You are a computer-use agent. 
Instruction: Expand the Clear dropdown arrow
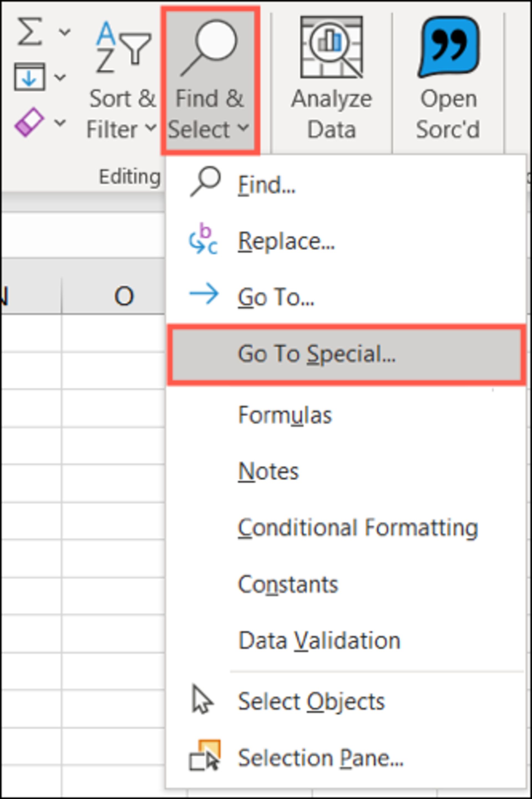point(60,122)
